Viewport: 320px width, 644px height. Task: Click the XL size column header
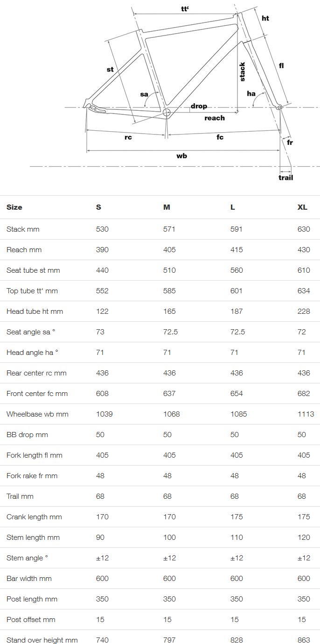coord(302,207)
